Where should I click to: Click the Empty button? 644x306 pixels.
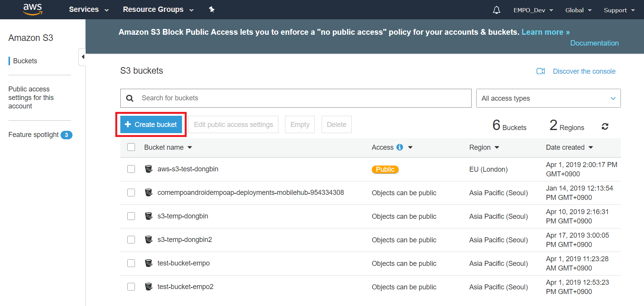click(x=300, y=125)
